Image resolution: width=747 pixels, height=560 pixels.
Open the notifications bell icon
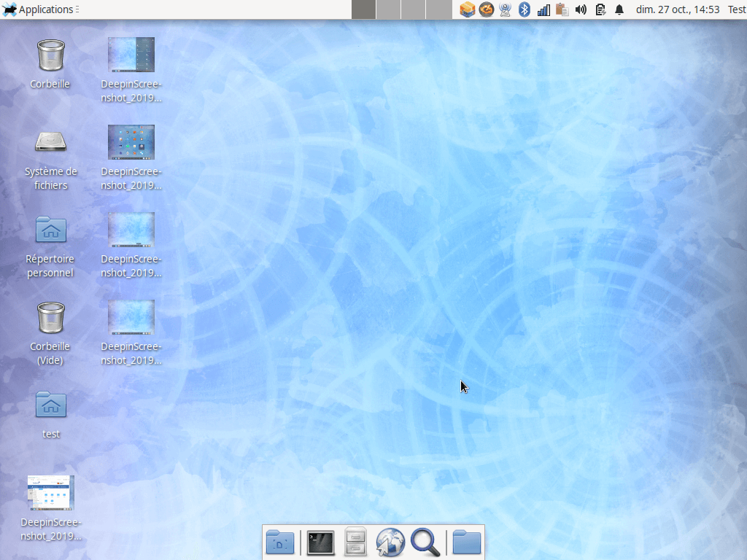point(619,9)
